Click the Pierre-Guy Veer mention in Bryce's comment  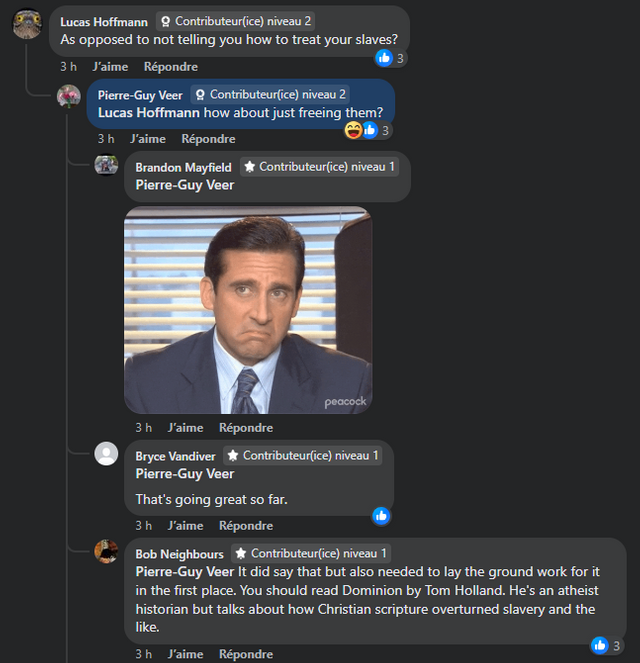pyautogui.click(x=185, y=474)
